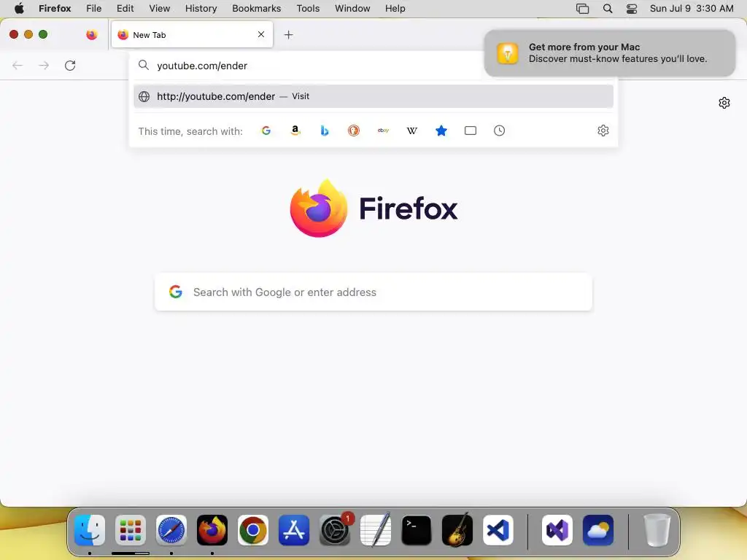This screenshot has width=747, height=560.
Task: Open Terminal from the Dock
Action: pyautogui.click(x=417, y=530)
